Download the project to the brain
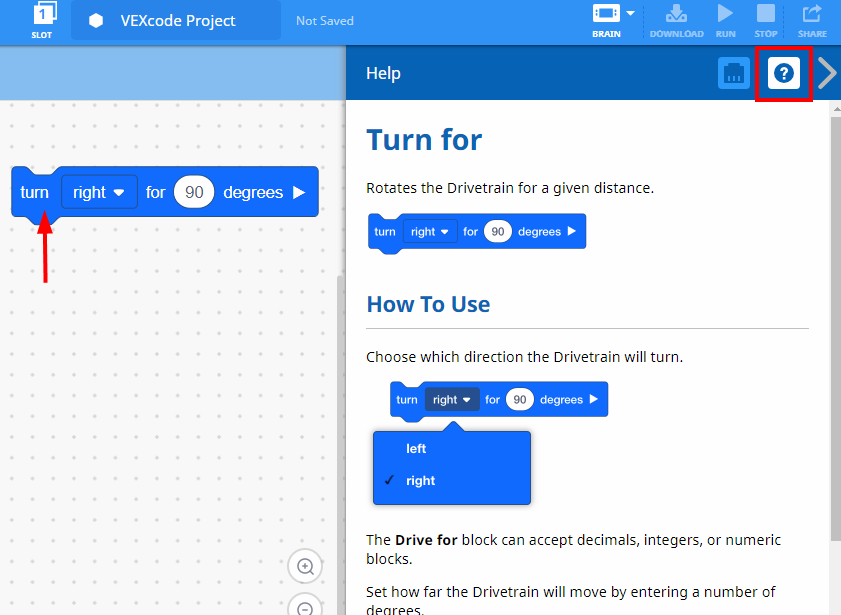 (x=676, y=21)
